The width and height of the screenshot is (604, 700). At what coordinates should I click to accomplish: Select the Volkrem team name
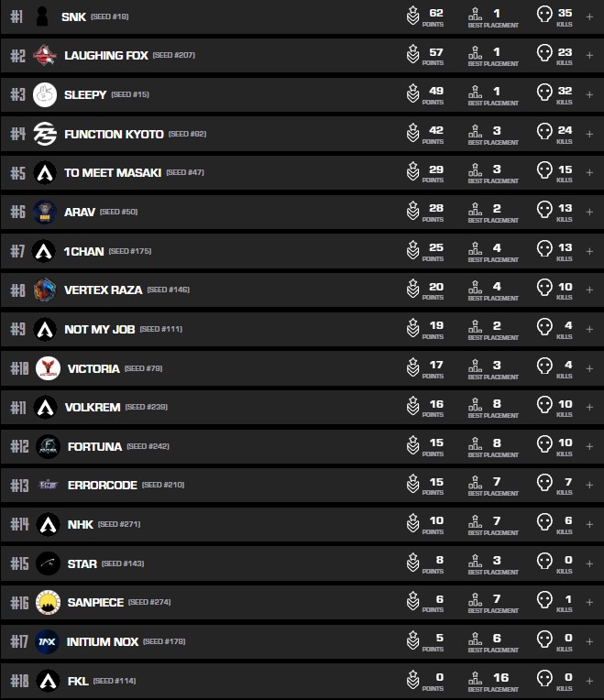pos(92,407)
